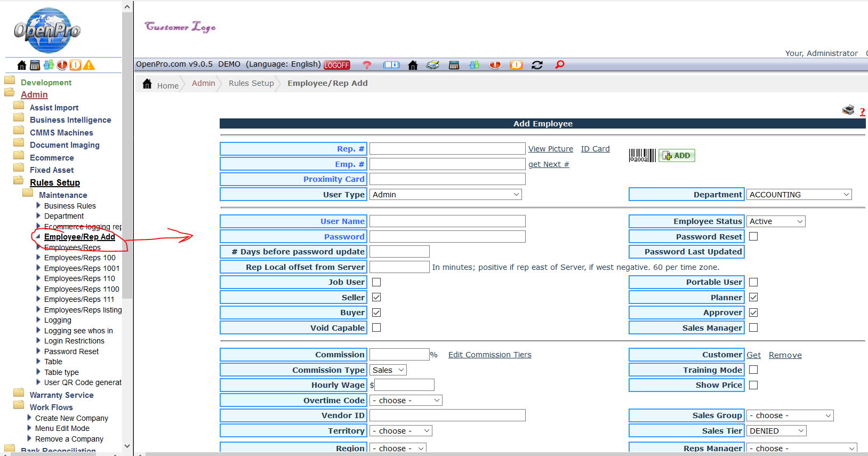Click the blue info book icon in the toolbar
Viewport: 868px width, 456px height.
point(391,65)
